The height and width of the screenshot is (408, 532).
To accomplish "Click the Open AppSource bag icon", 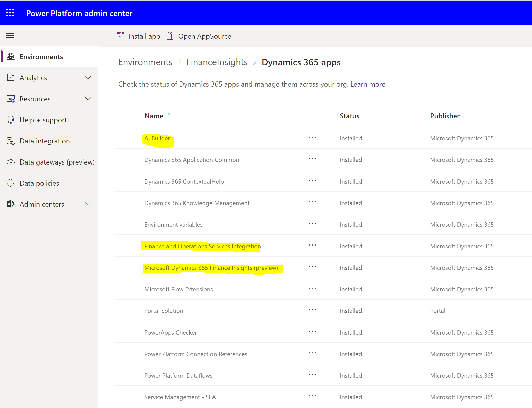I will (170, 36).
